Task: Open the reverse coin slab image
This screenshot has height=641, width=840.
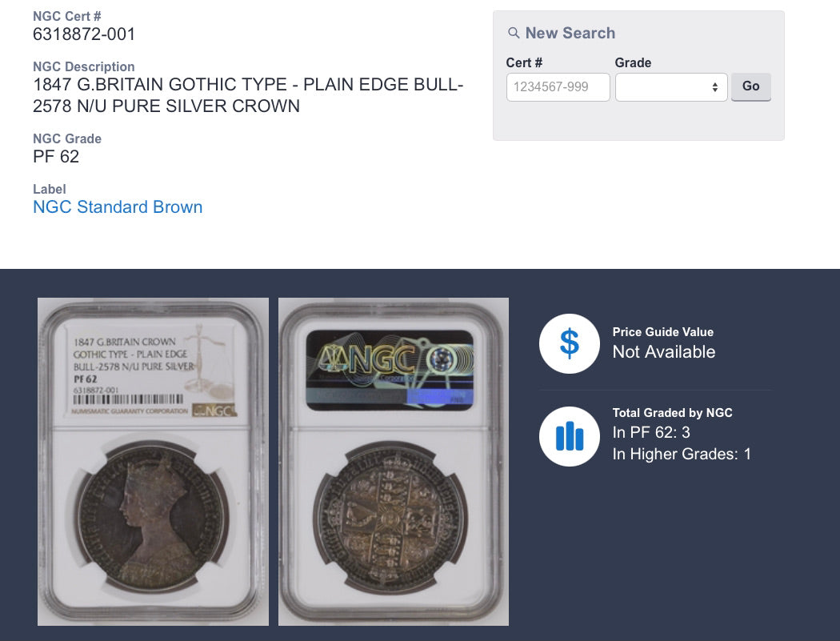Action: (x=394, y=462)
